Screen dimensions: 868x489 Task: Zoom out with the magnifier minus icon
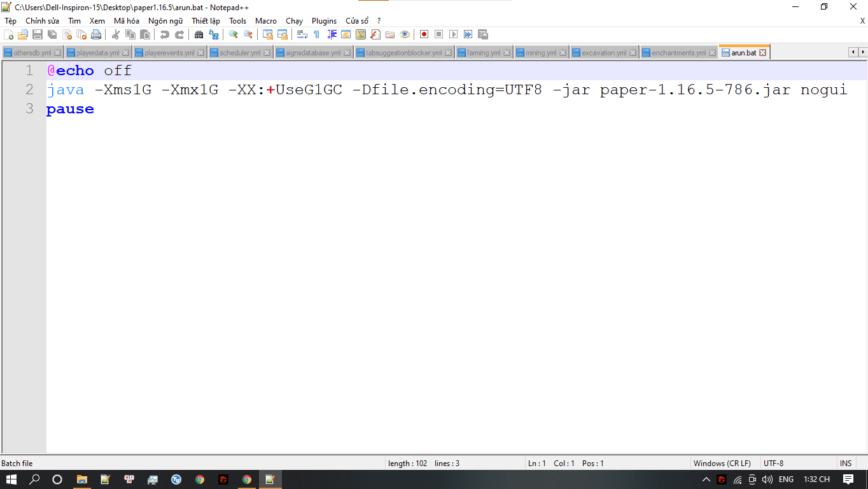click(x=248, y=34)
